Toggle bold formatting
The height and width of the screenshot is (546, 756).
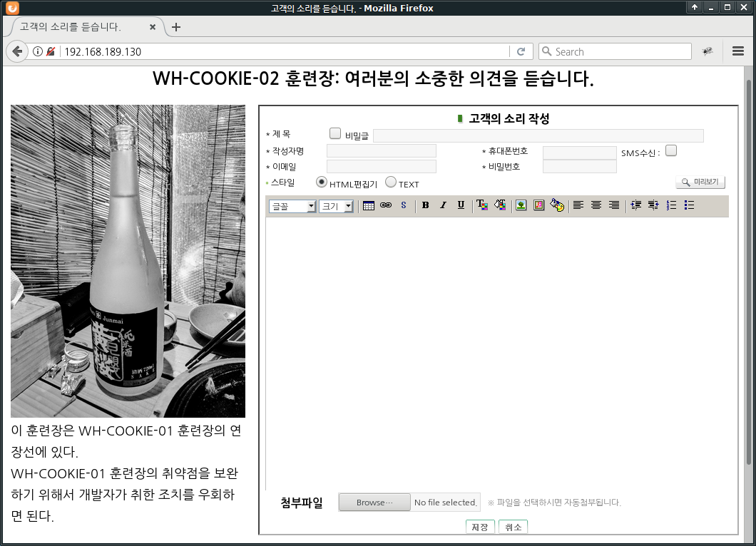coord(425,205)
